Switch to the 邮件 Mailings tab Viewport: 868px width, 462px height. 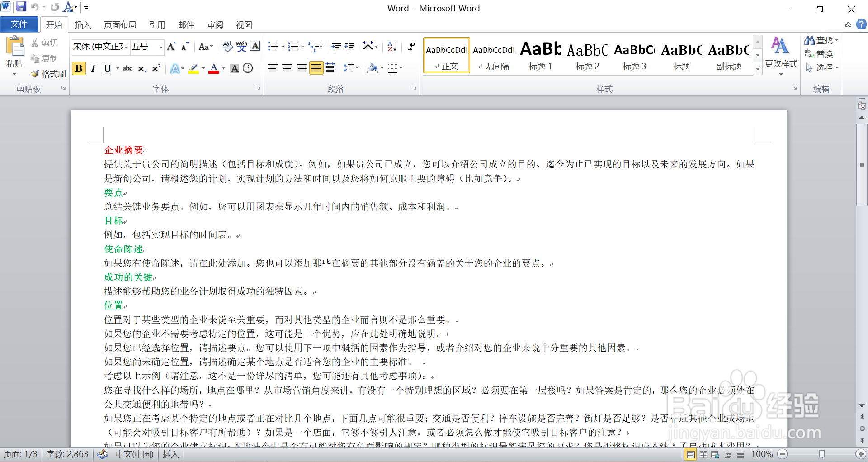186,24
